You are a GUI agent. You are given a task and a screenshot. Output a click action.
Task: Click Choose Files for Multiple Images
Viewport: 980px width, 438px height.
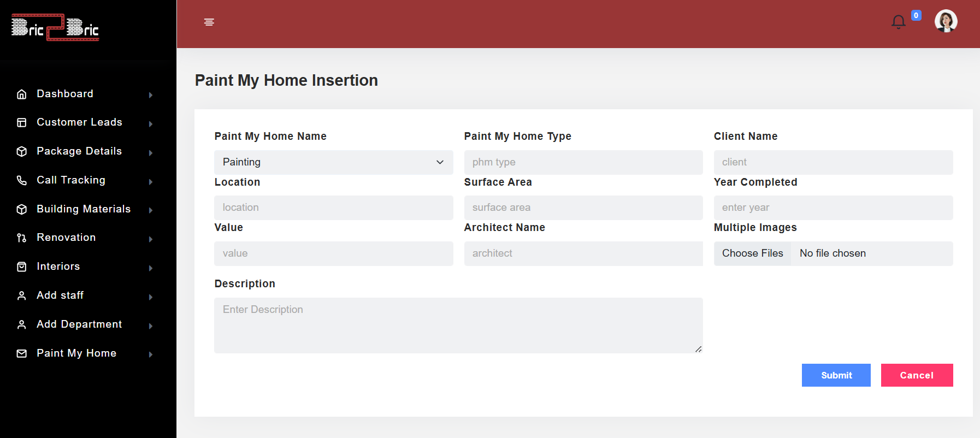click(x=752, y=253)
